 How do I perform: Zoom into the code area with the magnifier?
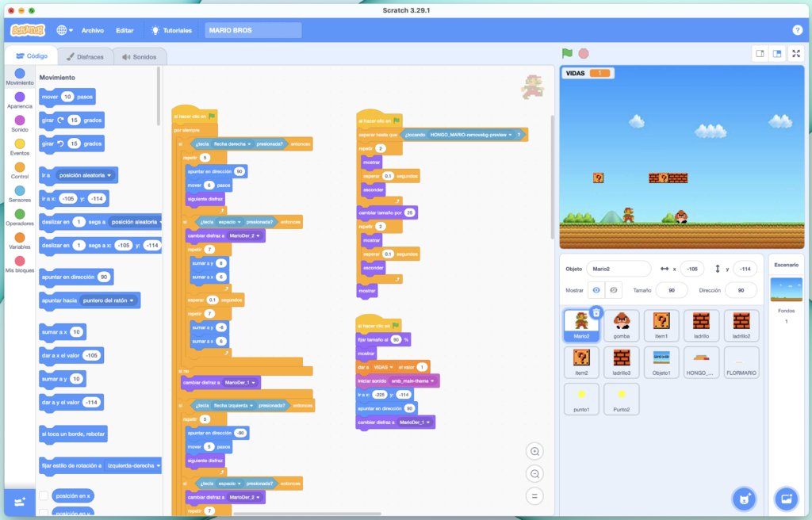(x=535, y=451)
